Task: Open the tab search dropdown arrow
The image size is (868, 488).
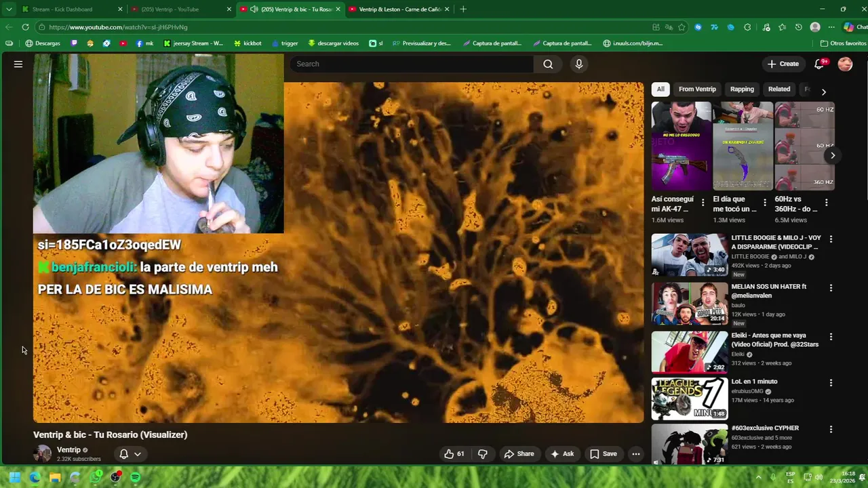Action: tap(9, 9)
